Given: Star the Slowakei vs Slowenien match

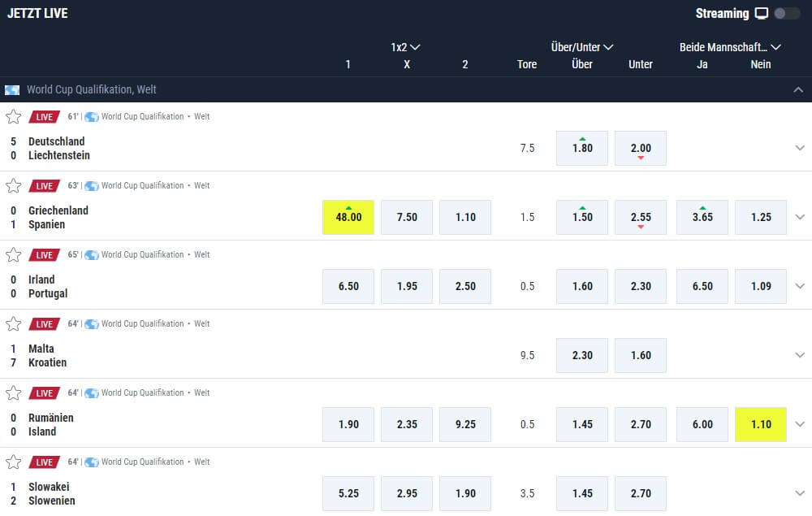Looking at the screenshot, I should [13, 462].
